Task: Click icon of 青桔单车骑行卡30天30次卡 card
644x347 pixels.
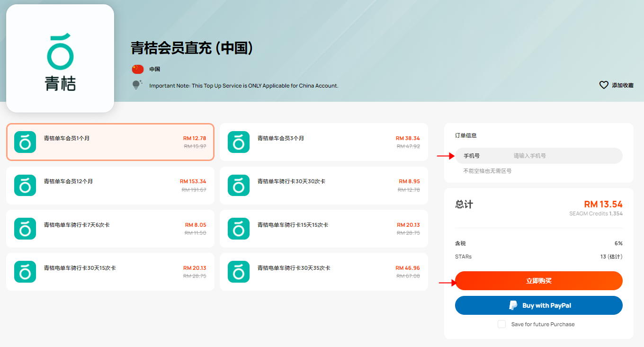Action: (239, 185)
